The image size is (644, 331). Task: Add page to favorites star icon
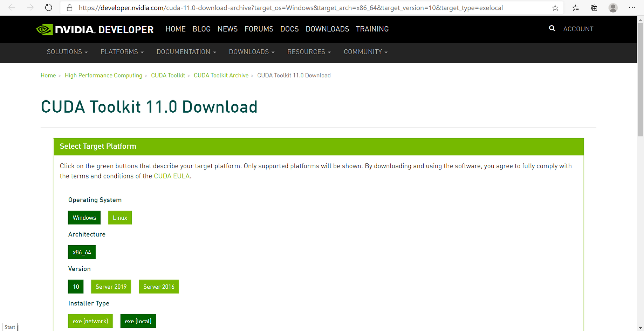[555, 8]
